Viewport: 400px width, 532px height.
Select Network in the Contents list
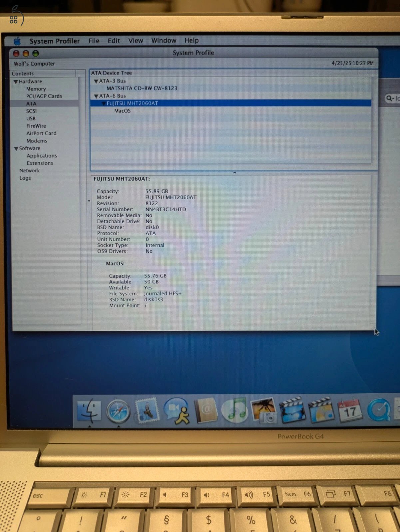point(30,170)
